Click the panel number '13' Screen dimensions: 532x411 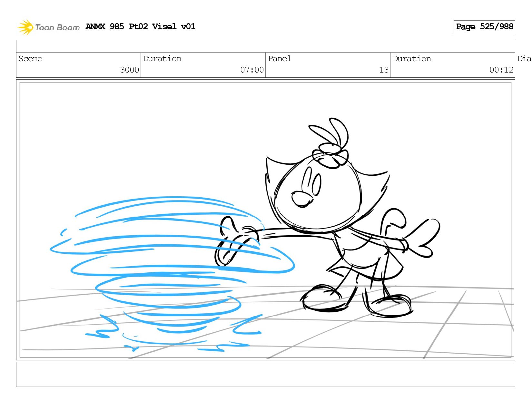[x=384, y=70]
